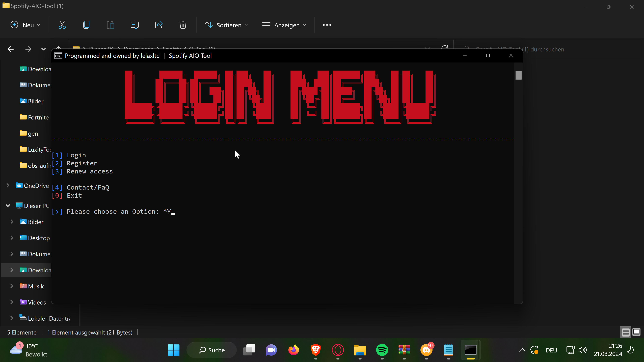The image size is (644, 362).
Task: Select the Fortnite folder in sidebar
Action: [38, 117]
